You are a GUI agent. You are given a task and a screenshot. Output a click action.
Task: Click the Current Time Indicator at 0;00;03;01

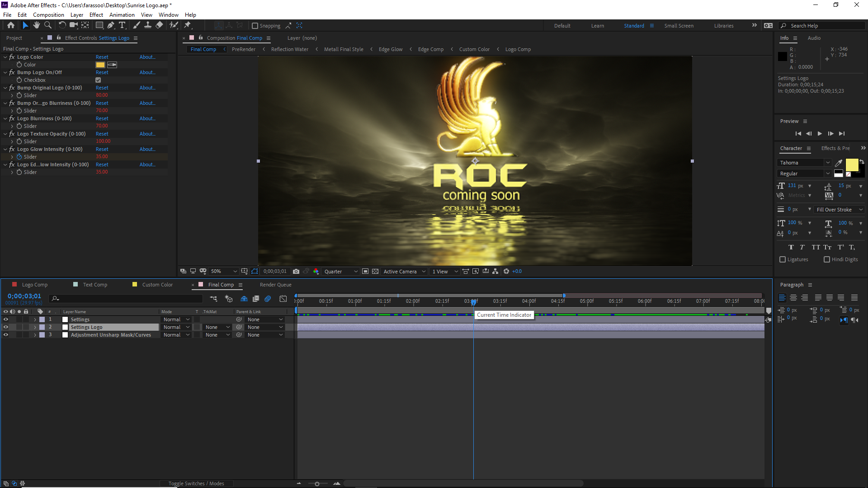pyautogui.click(x=474, y=301)
